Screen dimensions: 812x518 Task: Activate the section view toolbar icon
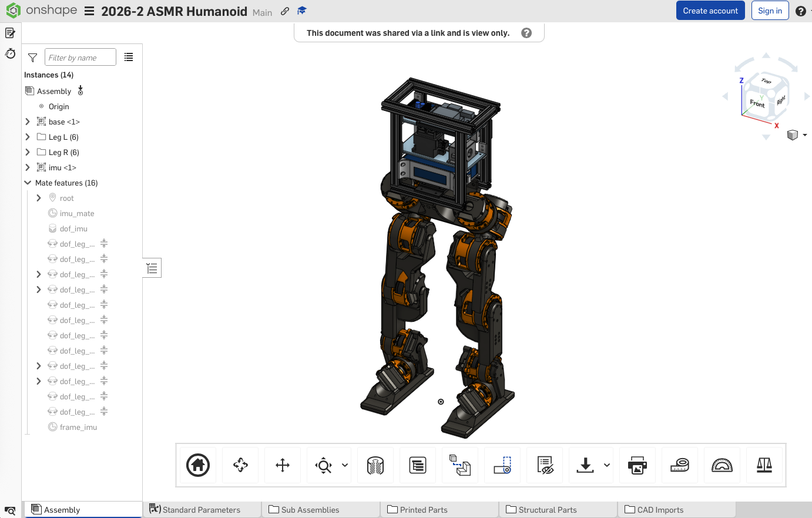[375, 465]
